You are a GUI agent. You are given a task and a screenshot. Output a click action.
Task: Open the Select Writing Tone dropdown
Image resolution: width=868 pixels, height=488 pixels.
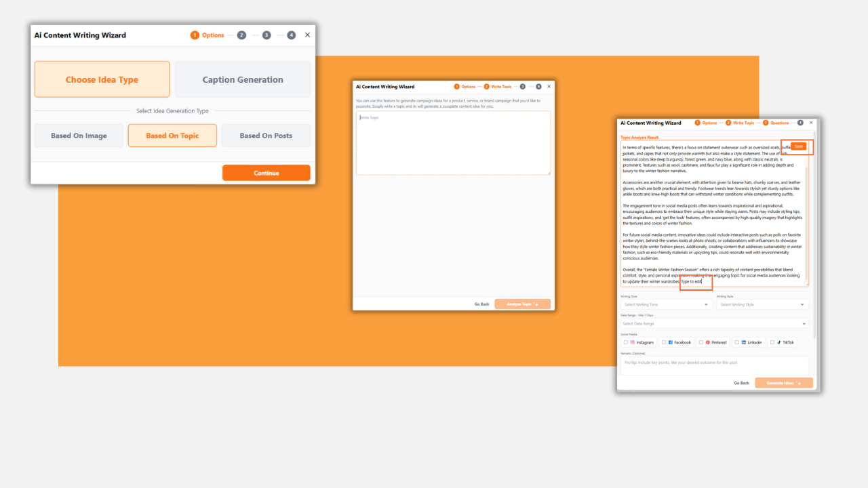click(665, 304)
